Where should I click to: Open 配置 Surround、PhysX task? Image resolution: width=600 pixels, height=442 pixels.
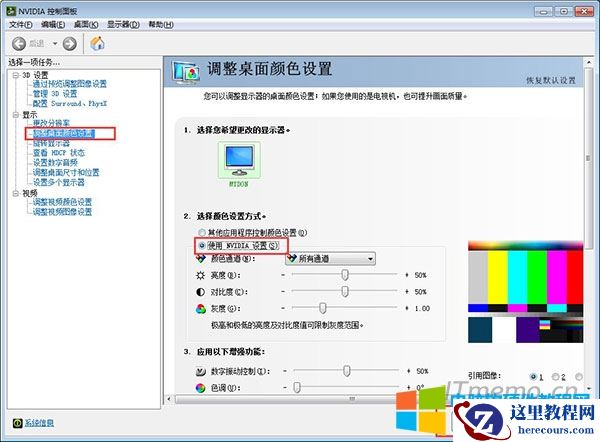pos(70,104)
